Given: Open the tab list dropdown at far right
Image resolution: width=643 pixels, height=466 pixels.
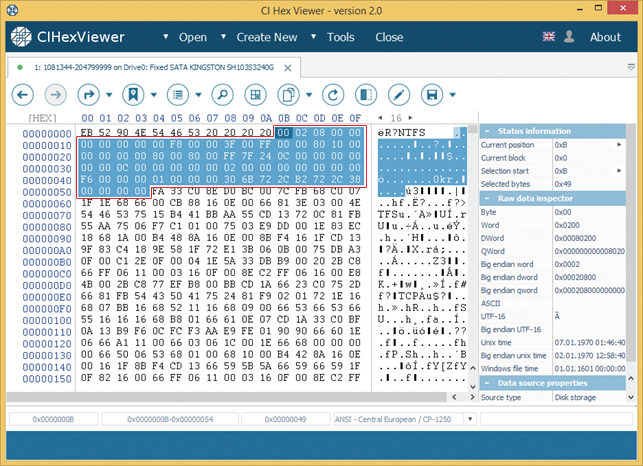Looking at the screenshot, I should [631, 67].
